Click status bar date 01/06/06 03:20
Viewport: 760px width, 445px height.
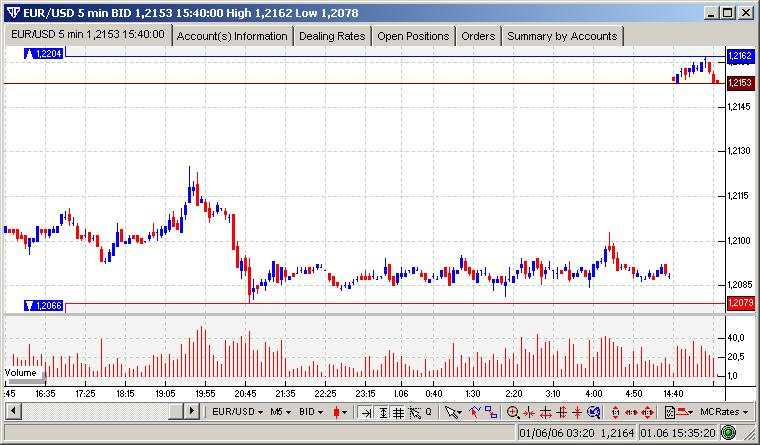556,432
